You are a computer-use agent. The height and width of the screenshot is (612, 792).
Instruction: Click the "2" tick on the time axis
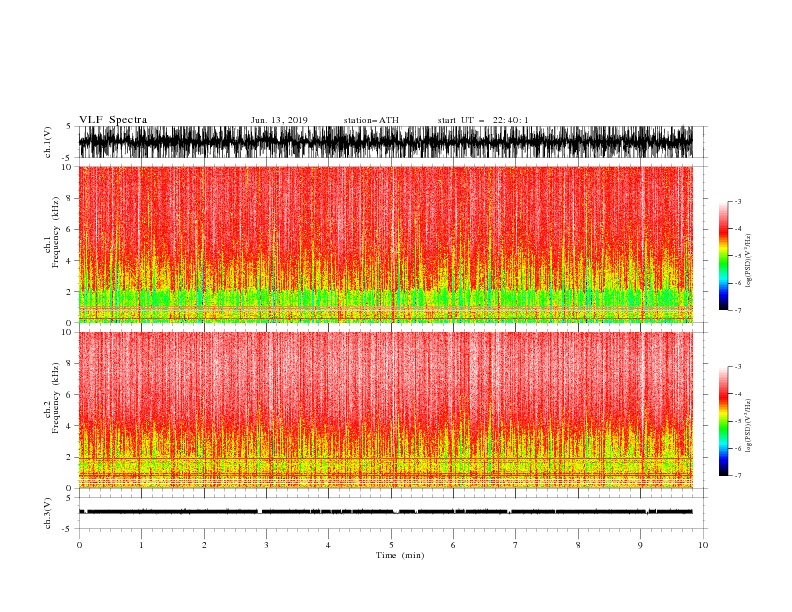click(204, 545)
